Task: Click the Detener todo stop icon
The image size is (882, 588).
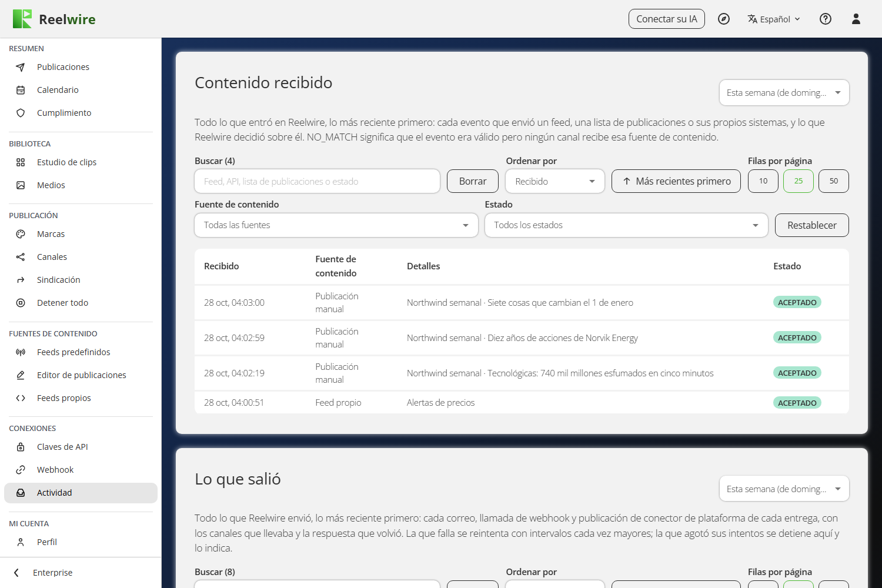Action: click(x=21, y=303)
